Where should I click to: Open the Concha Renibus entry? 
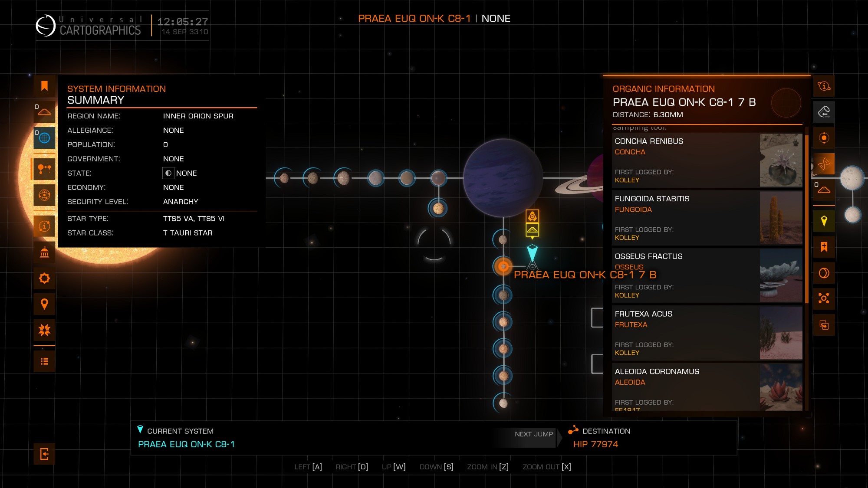click(707, 160)
